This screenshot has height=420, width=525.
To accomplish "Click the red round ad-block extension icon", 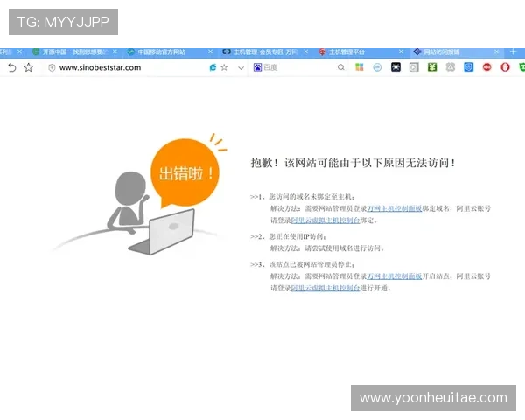I will 486,67.
